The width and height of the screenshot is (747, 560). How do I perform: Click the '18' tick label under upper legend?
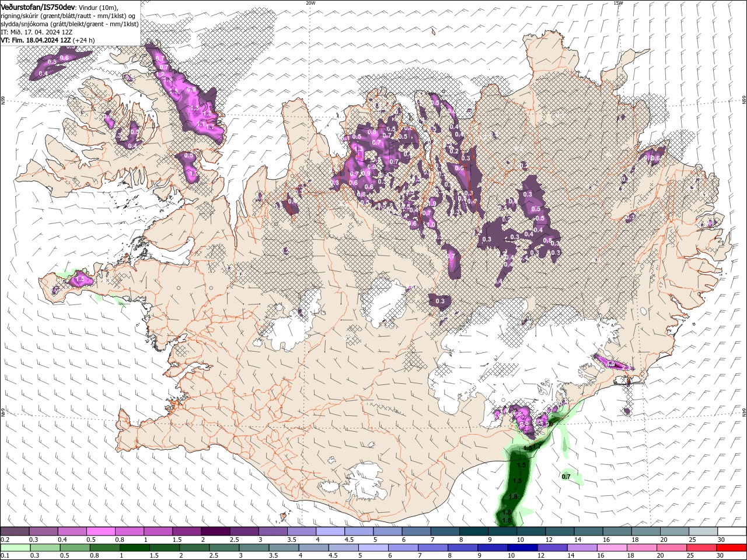point(635,540)
